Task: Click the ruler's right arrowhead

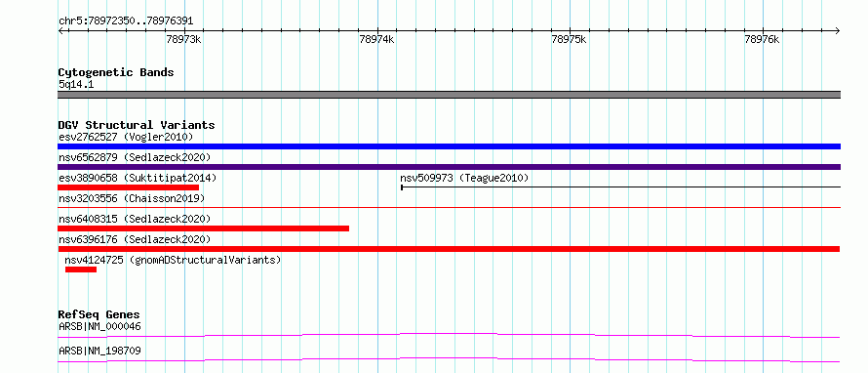Action: [838, 30]
